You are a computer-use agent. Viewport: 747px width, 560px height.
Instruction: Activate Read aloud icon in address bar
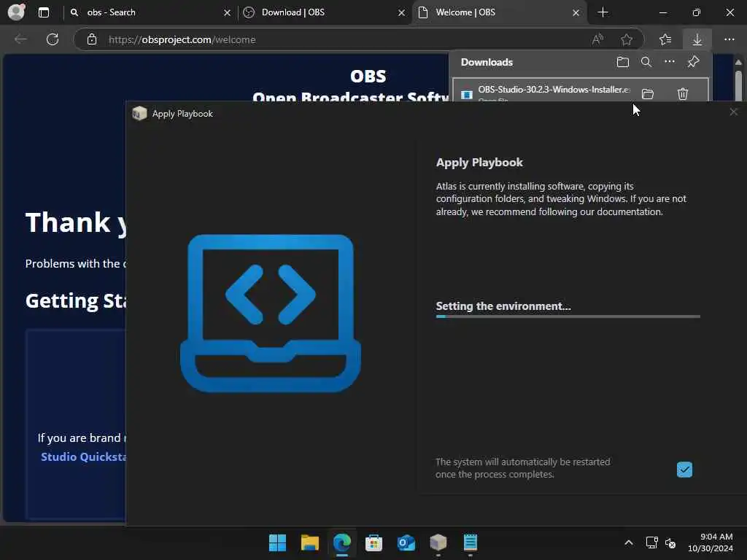click(x=597, y=39)
